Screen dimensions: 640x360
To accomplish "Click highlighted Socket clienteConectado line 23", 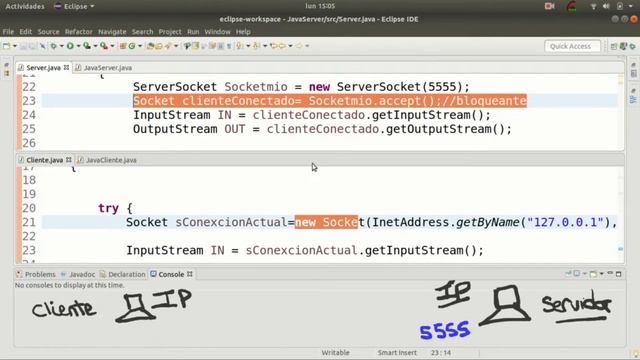I will click(330, 101).
